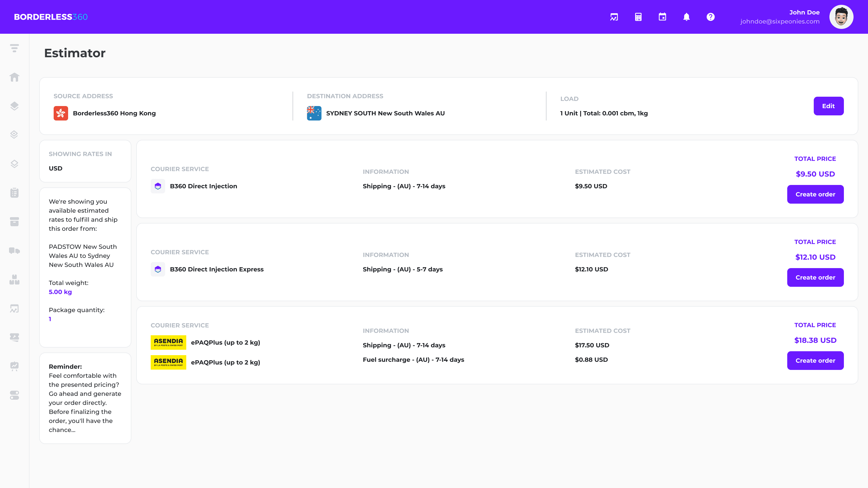Create order for $18.38 USD rate
The image size is (868, 488).
[816, 361]
